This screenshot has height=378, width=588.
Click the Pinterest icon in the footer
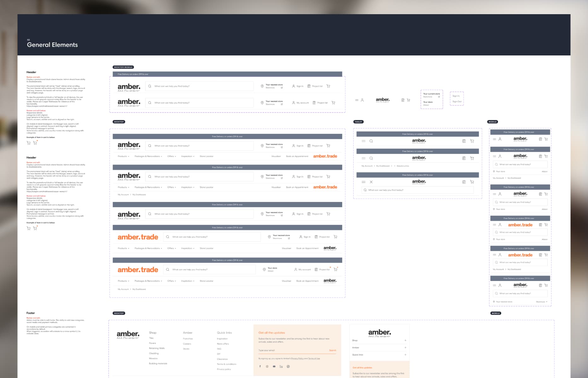pos(288,366)
